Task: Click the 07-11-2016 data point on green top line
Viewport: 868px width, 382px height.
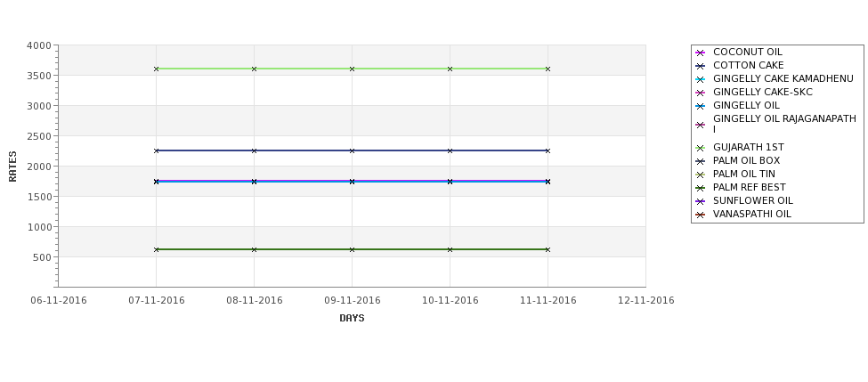Action: [156, 69]
